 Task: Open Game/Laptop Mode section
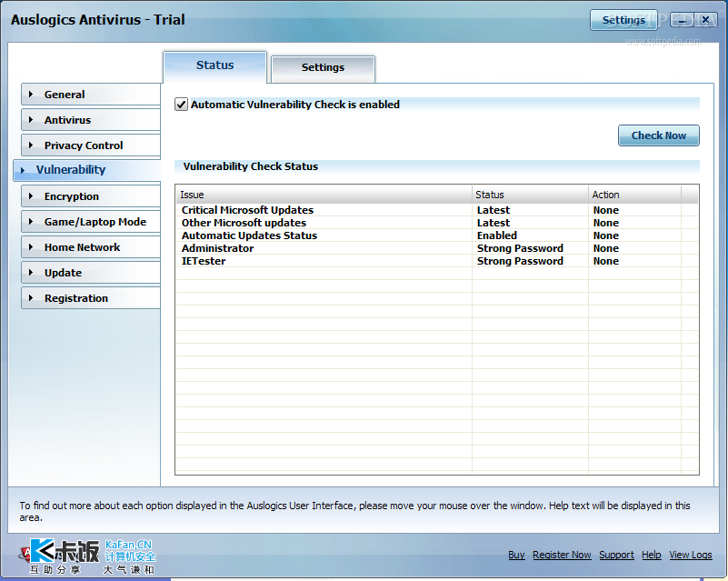(91, 222)
